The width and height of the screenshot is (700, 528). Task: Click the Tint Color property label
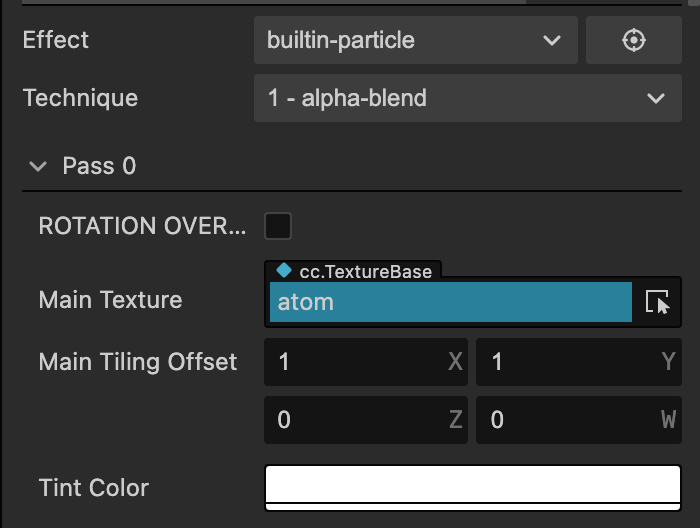pyautogui.click(x=93, y=488)
